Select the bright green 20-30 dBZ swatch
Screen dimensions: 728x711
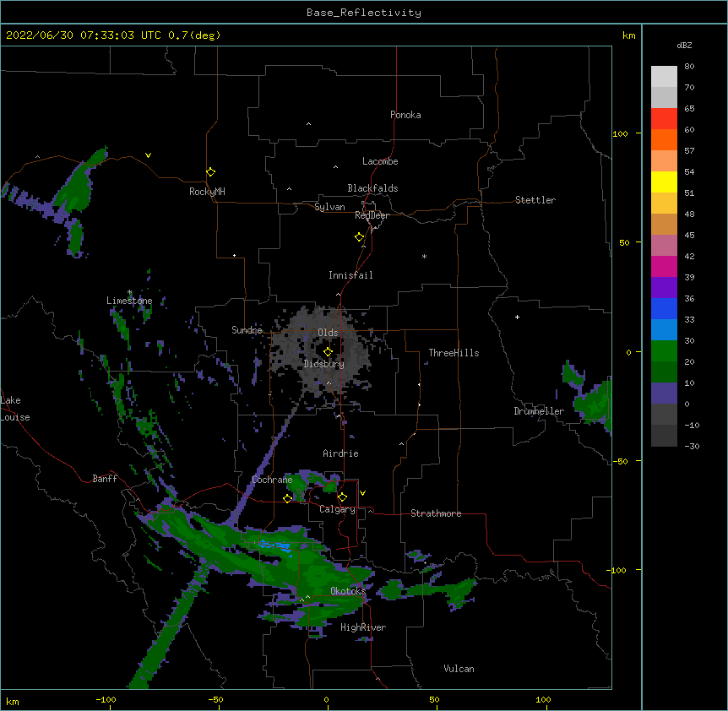[664, 351]
